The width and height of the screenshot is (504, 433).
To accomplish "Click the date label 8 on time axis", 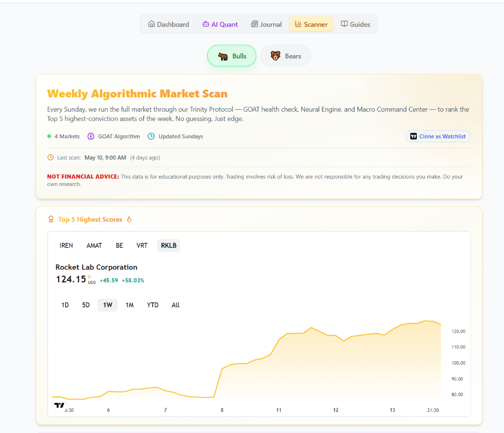I will (x=222, y=410).
